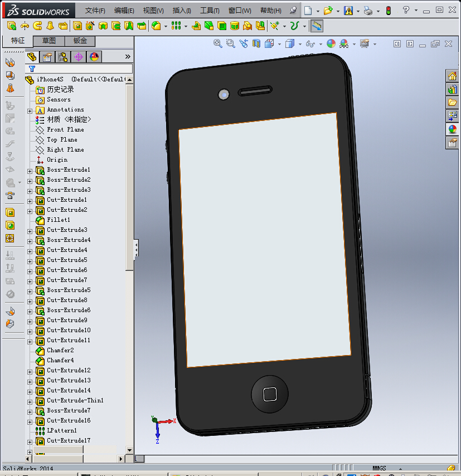Open SolidWorks Resources home icon in task pane
The width and height of the screenshot is (461, 476).
(x=452, y=76)
